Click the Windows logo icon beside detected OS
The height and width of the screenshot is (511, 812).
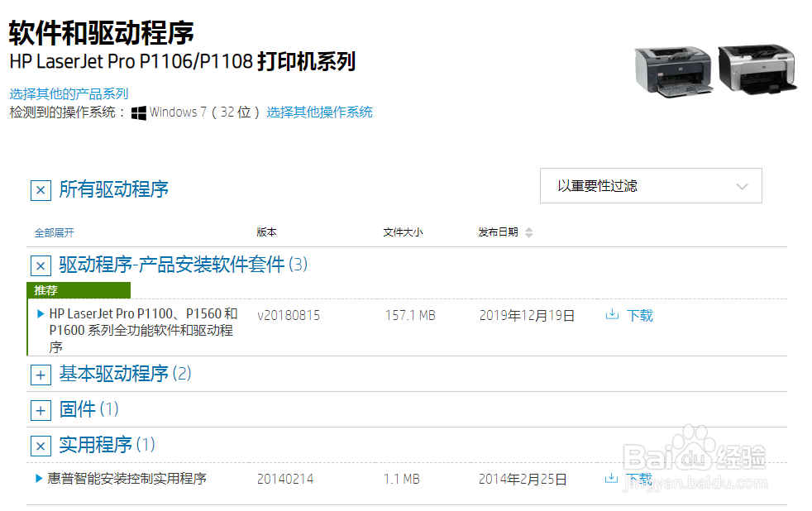point(138,112)
